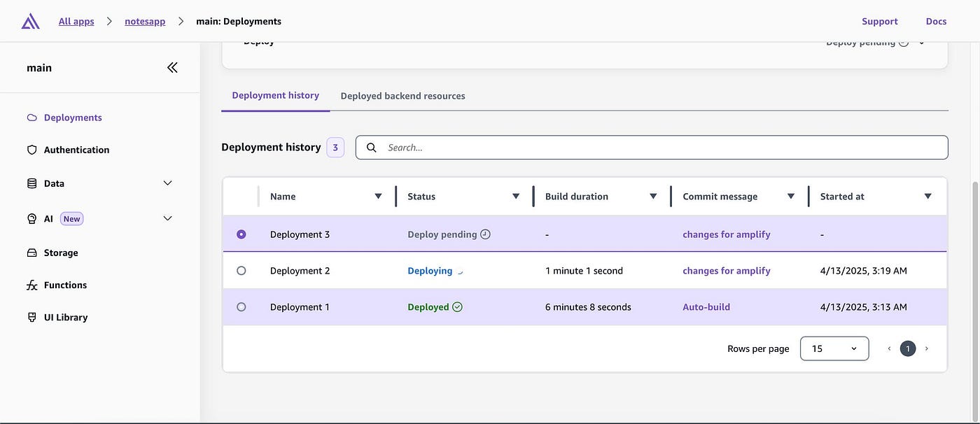Click the notesapp breadcrumb link

click(x=145, y=22)
